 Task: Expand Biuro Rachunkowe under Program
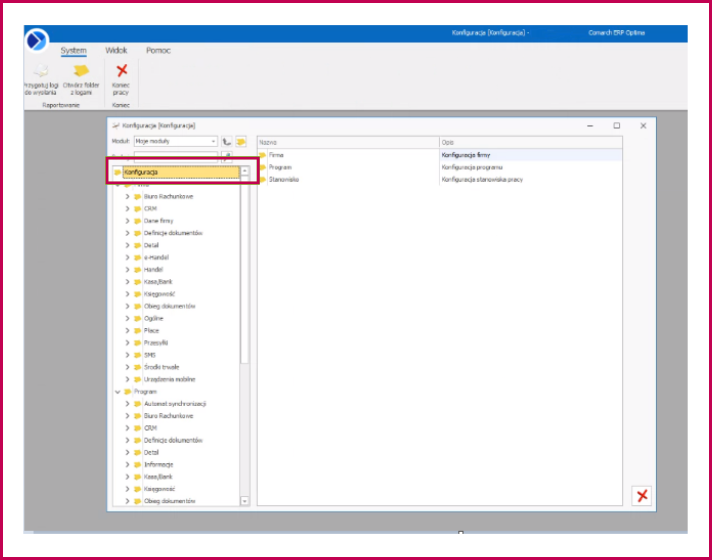click(127, 416)
